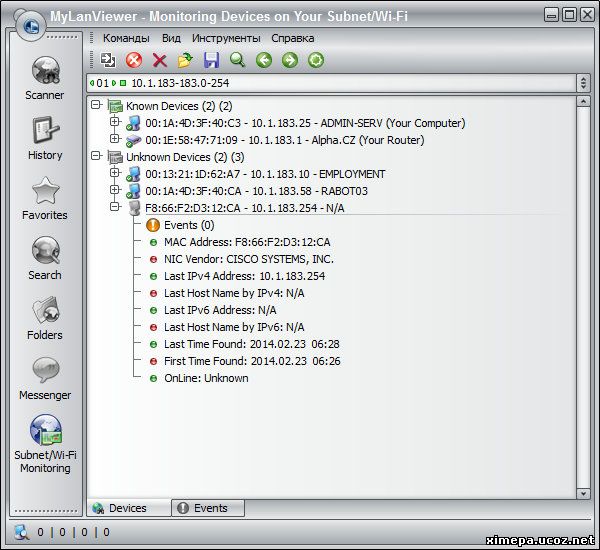The height and width of the screenshot is (550, 600).
Task: Open the Вид menu
Action: tap(171, 38)
